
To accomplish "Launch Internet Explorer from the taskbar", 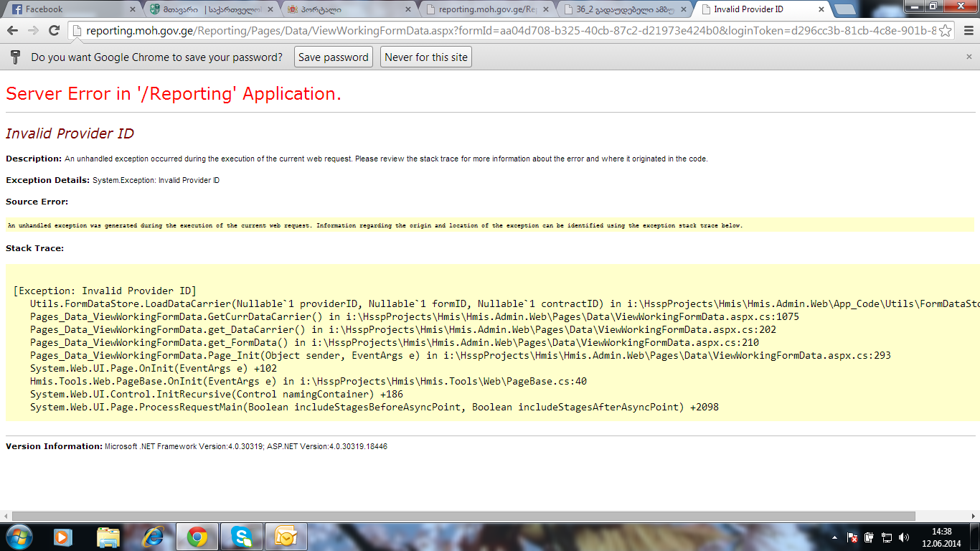I will 154,537.
